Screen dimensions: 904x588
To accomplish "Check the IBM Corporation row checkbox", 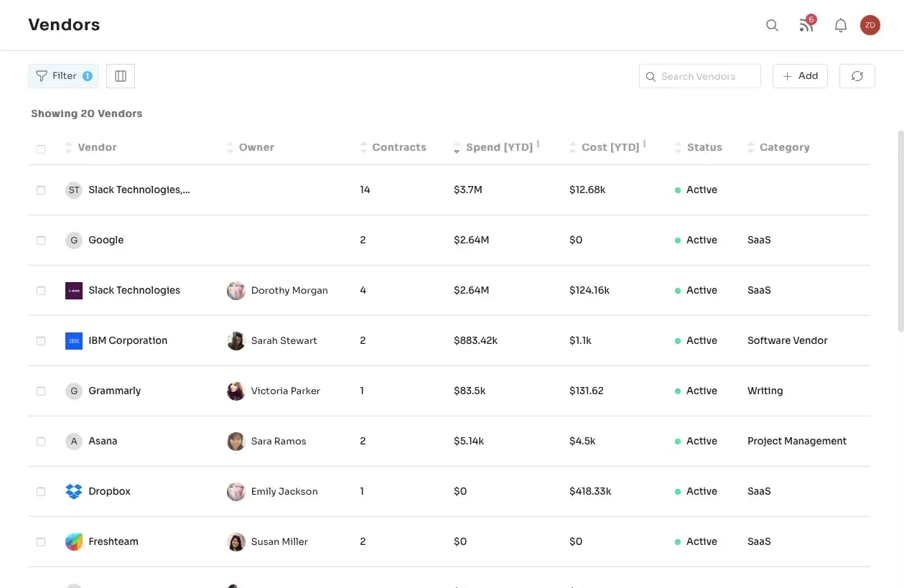I will click(41, 341).
